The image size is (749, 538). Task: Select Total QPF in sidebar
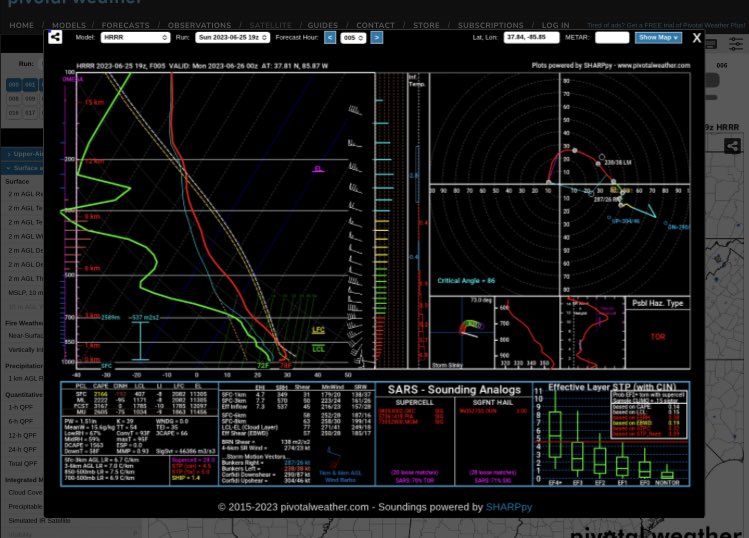(22, 463)
